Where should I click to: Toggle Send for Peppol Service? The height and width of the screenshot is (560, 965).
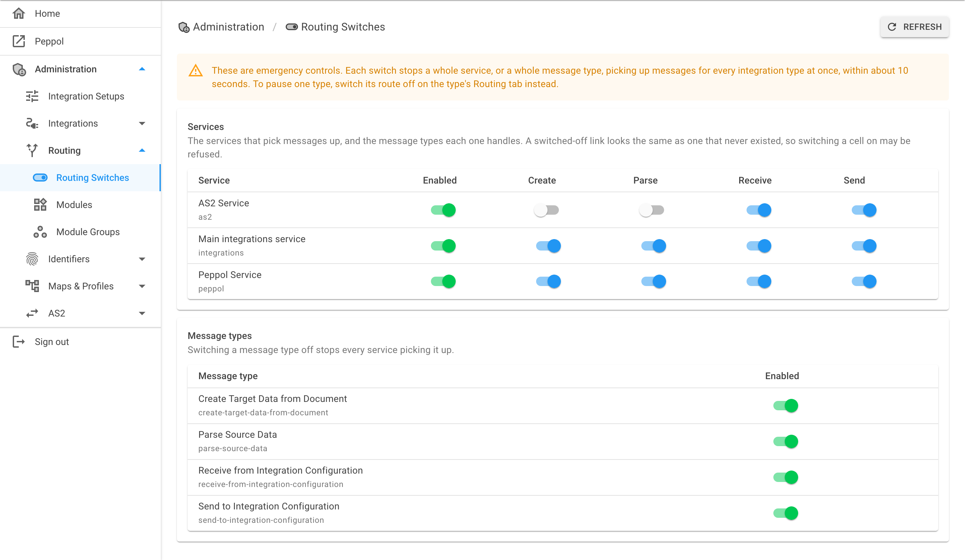pyautogui.click(x=864, y=281)
